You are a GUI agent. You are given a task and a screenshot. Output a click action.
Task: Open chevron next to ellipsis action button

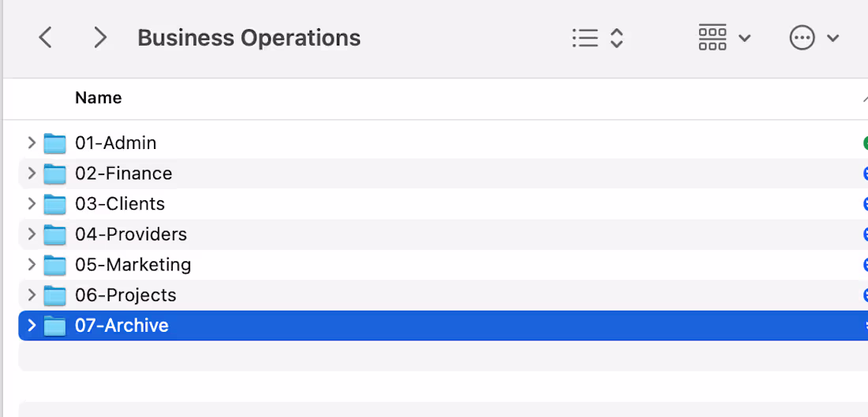tap(832, 38)
